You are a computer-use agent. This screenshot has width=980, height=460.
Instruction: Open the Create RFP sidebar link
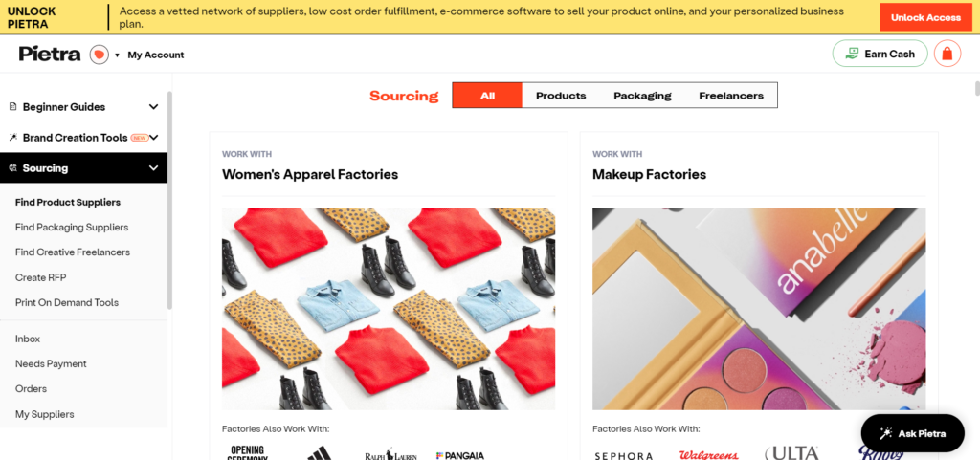pos(40,277)
